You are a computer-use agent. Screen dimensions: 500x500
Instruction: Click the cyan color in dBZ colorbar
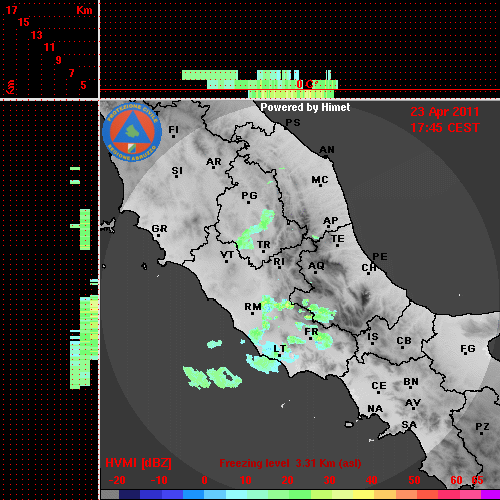click(236, 495)
